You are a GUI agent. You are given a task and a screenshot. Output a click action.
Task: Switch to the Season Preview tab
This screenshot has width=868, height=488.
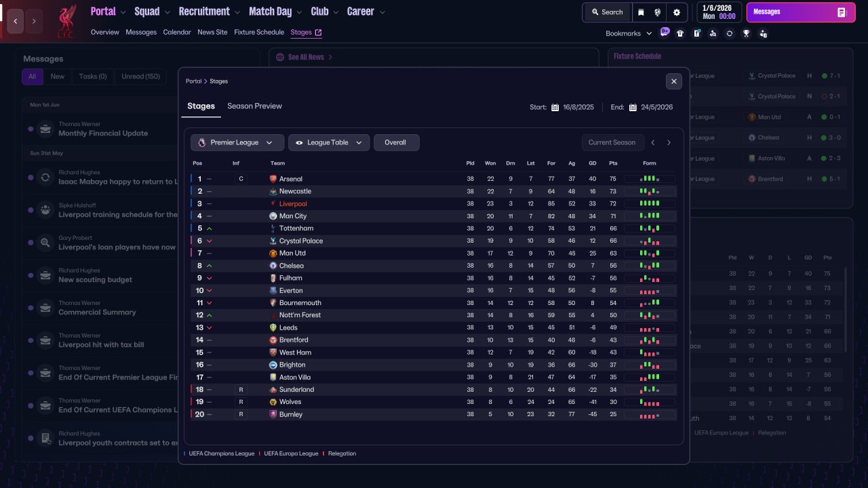point(254,106)
